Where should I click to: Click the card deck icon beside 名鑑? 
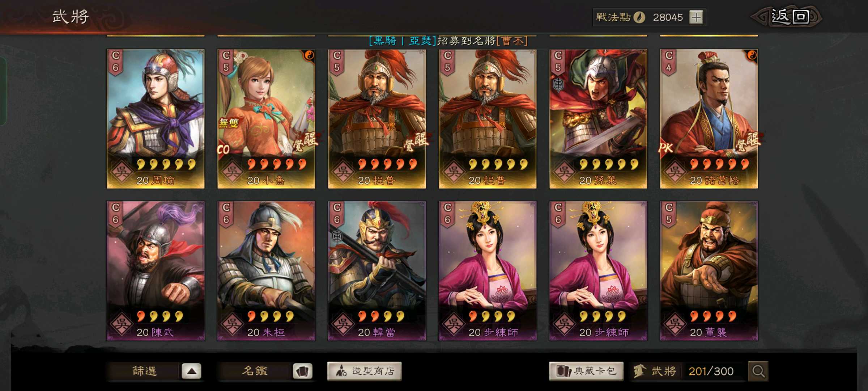click(x=302, y=371)
